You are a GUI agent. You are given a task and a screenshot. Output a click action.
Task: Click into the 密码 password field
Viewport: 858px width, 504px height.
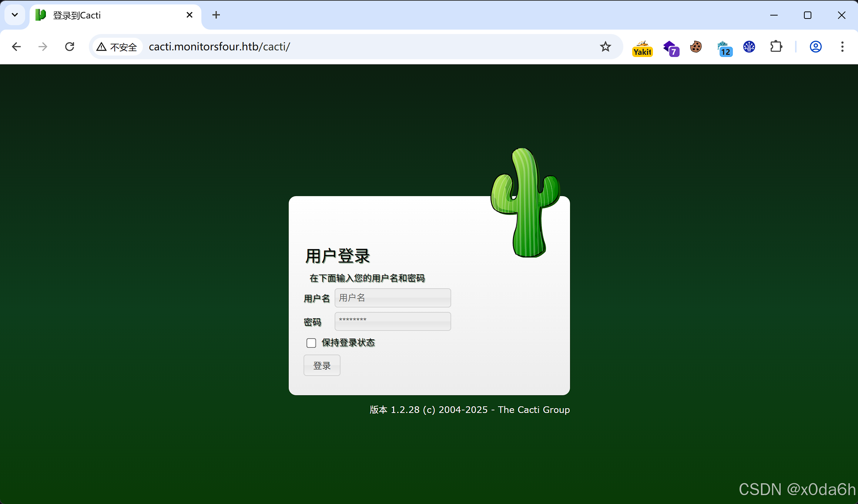tap(393, 321)
